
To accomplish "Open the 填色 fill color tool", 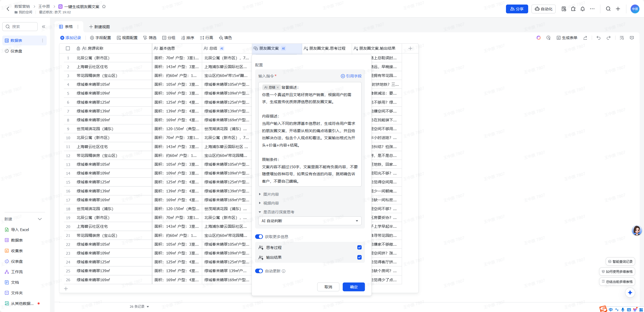I will 225,38.
